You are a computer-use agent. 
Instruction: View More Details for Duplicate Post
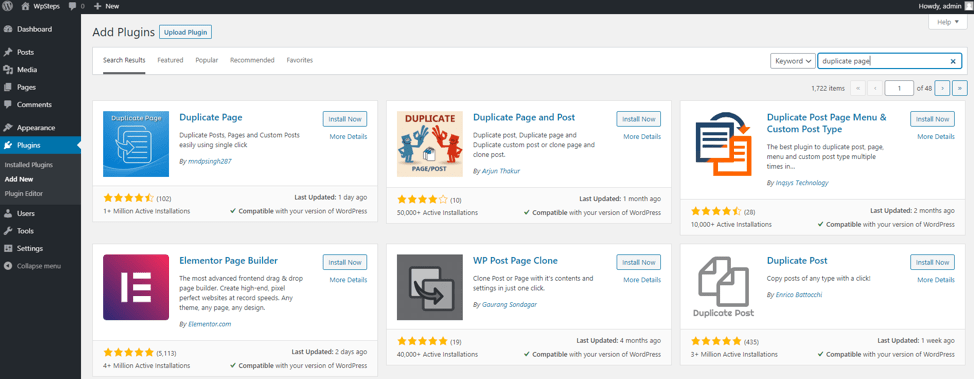point(936,280)
